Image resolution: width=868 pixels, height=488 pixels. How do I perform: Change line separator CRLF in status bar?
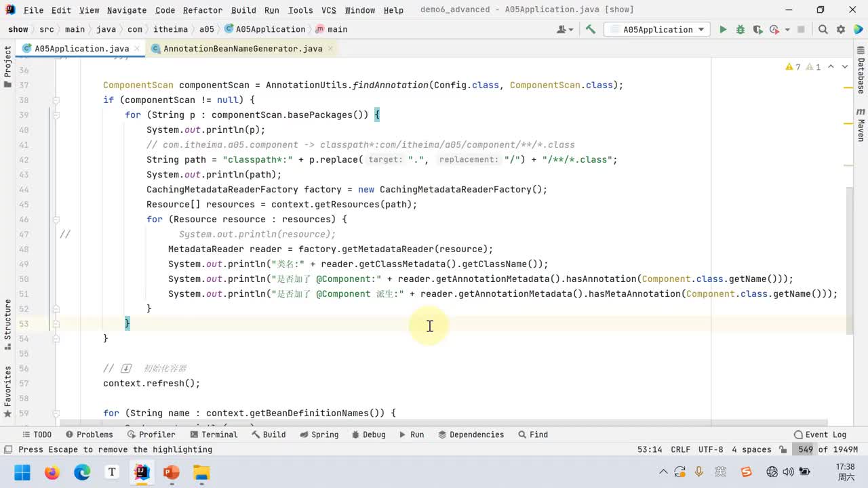pyautogui.click(x=680, y=449)
